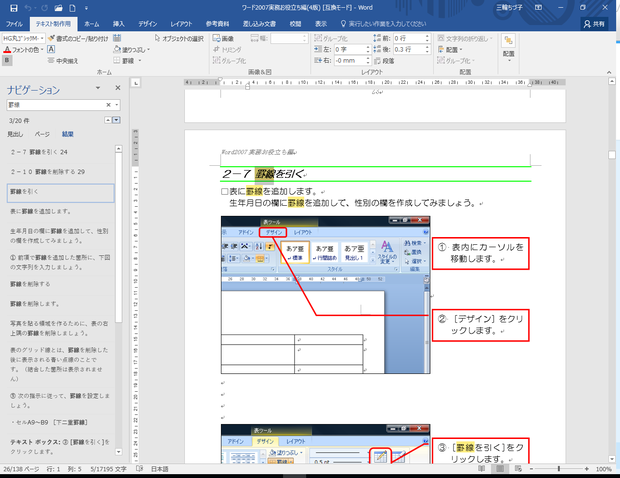The height and width of the screenshot is (478, 620).
Task: Collapse the ribbon with the chevron arrow
Action: (x=609, y=72)
